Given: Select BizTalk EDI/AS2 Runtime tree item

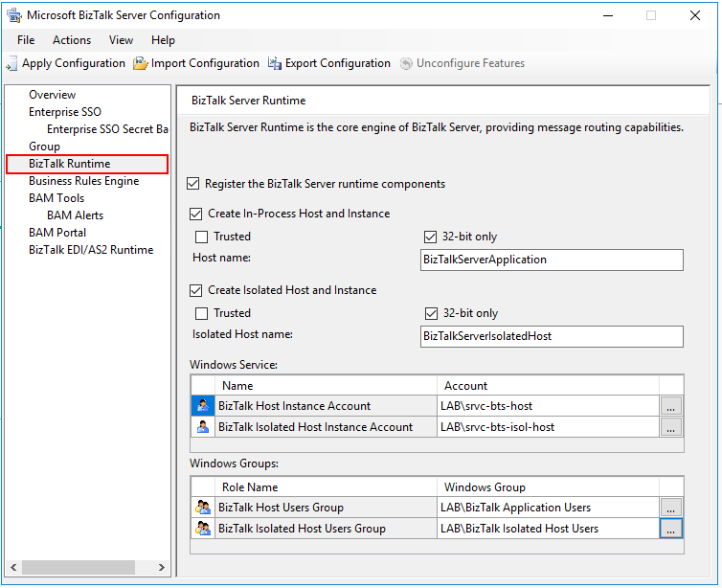Looking at the screenshot, I should pyautogui.click(x=91, y=250).
